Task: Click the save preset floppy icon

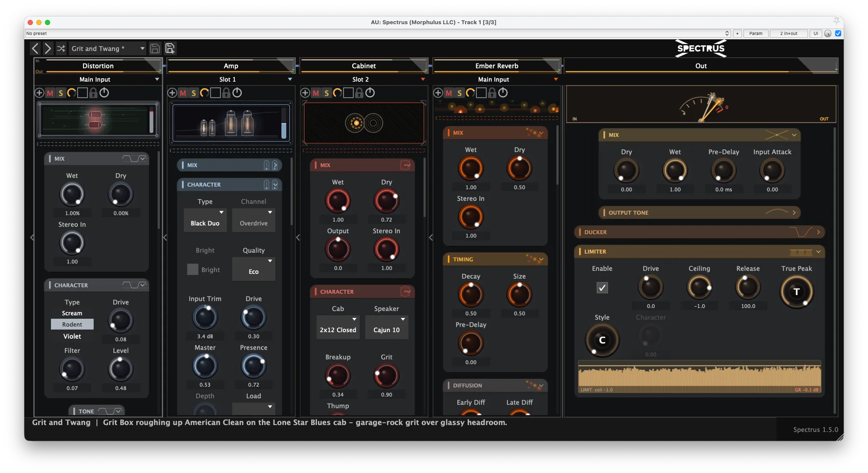Action: click(155, 48)
